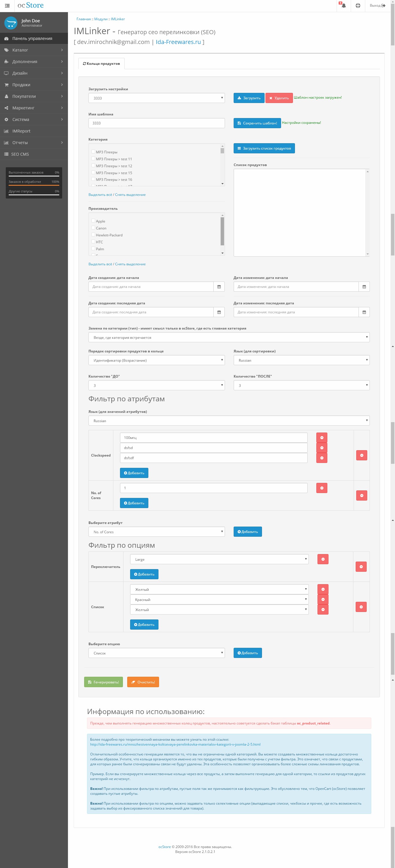The image size is (395, 868).
Task: Open calendar for creation start date
Action: pos(219,287)
